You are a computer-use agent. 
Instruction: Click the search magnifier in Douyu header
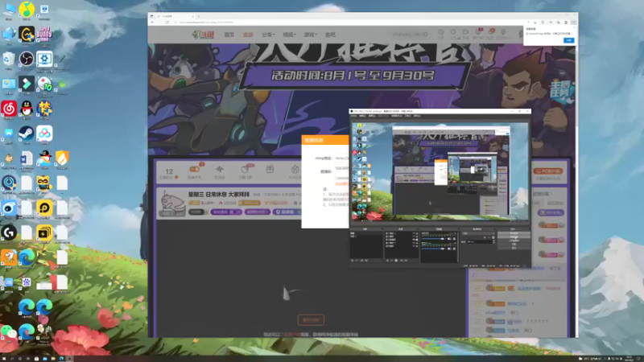click(x=425, y=35)
